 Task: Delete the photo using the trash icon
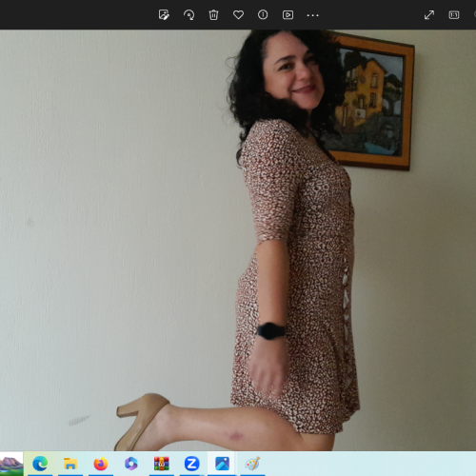213,14
